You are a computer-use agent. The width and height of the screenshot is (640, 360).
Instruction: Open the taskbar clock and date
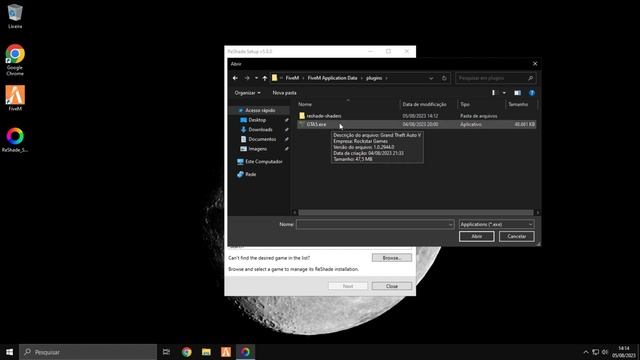(623, 352)
